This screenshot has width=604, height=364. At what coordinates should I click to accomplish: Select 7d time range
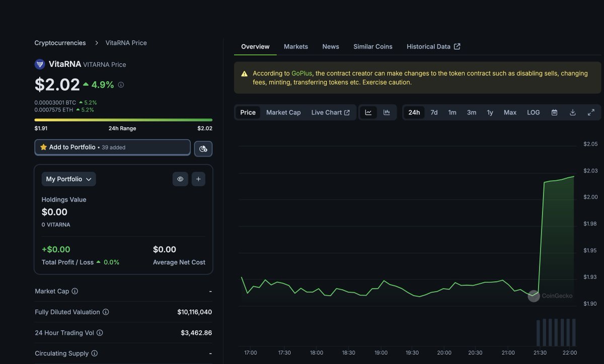pyautogui.click(x=434, y=113)
